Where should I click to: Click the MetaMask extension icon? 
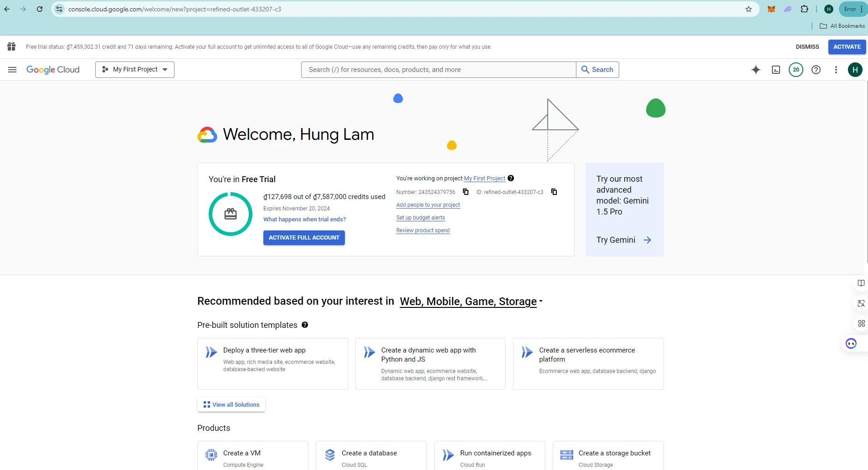(771, 9)
